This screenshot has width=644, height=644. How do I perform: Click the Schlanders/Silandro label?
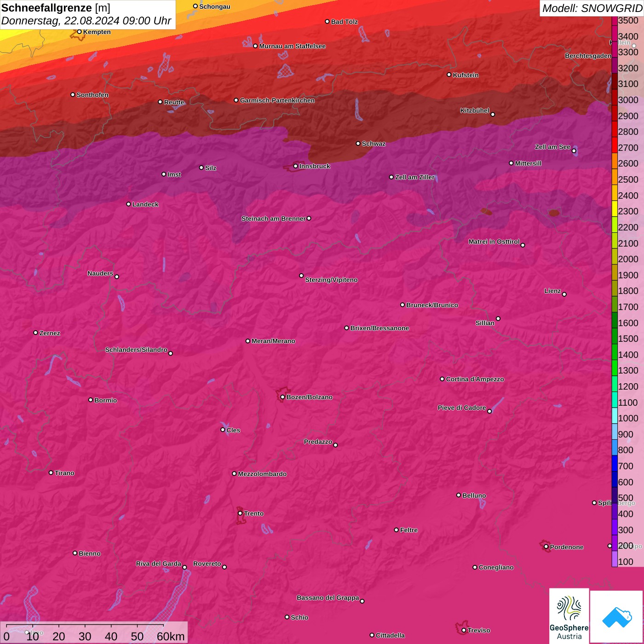coord(136,350)
